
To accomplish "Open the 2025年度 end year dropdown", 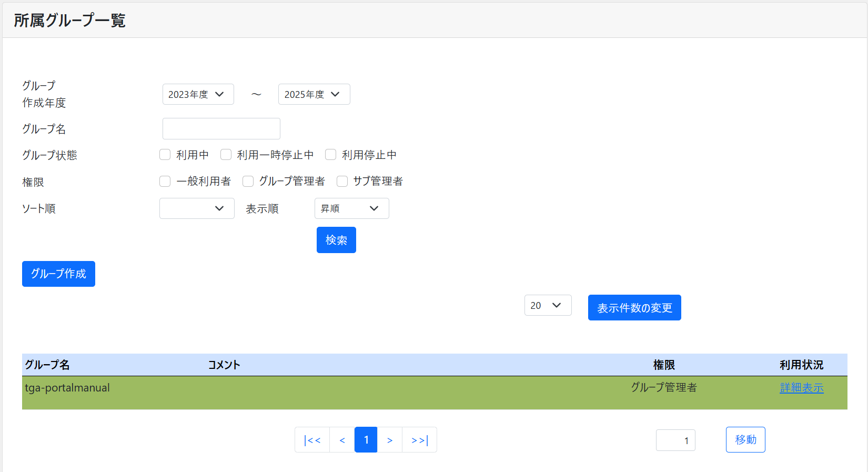I will 314,94.
